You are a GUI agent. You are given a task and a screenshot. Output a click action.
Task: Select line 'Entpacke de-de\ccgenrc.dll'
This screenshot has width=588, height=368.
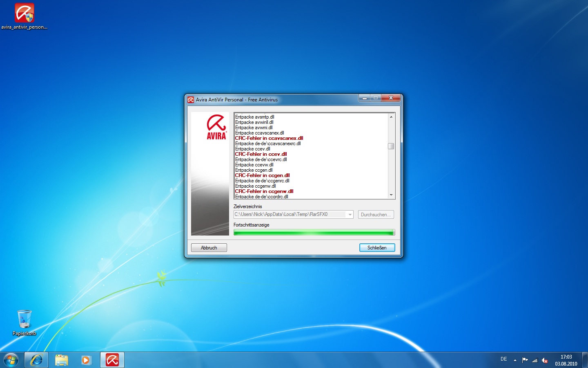(x=262, y=181)
